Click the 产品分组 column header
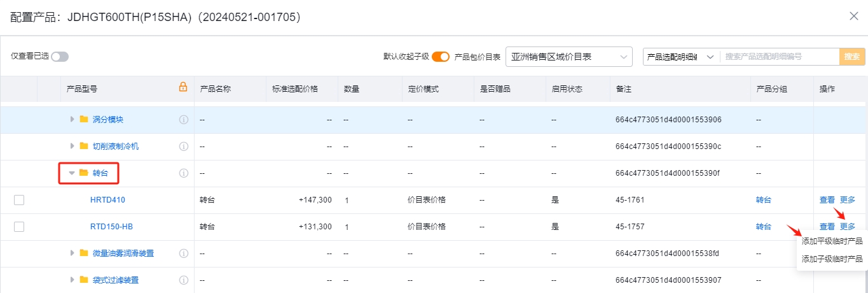The width and height of the screenshot is (868, 293). click(771, 89)
